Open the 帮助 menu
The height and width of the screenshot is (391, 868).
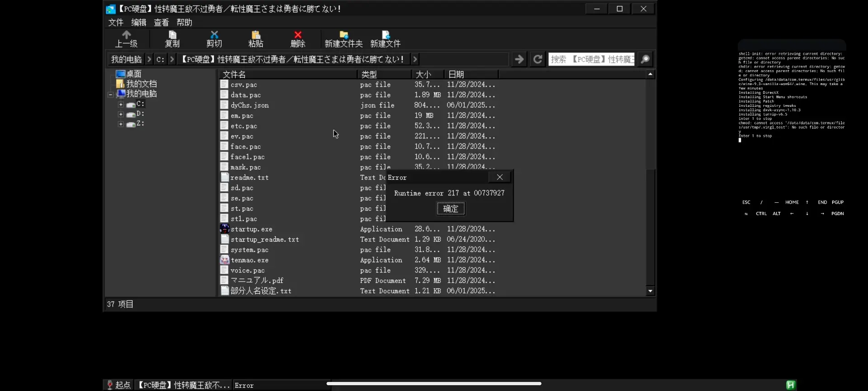point(184,23)
